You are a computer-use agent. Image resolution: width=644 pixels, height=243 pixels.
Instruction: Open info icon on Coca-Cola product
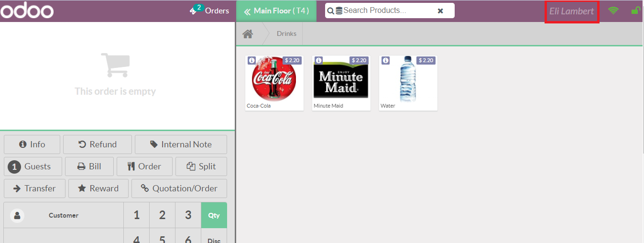click(252, 60)
